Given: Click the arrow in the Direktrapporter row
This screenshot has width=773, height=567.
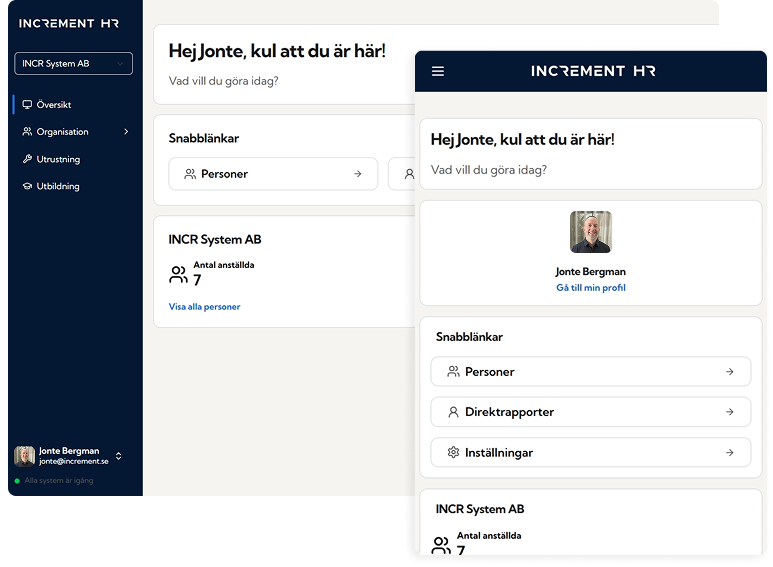Looking at the screenshot, I should [730, 412].
